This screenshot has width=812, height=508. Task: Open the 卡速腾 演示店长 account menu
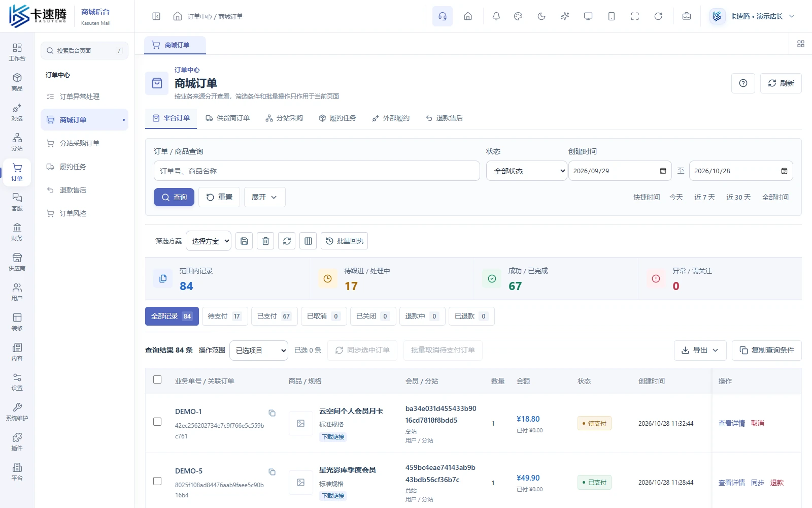point(752,16)
